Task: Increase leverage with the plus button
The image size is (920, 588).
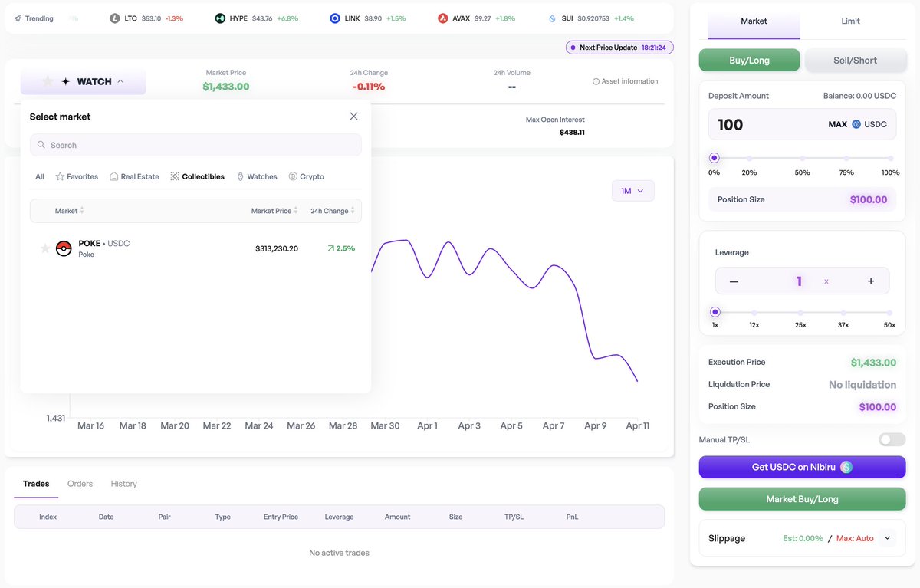Action: [871, 281]
